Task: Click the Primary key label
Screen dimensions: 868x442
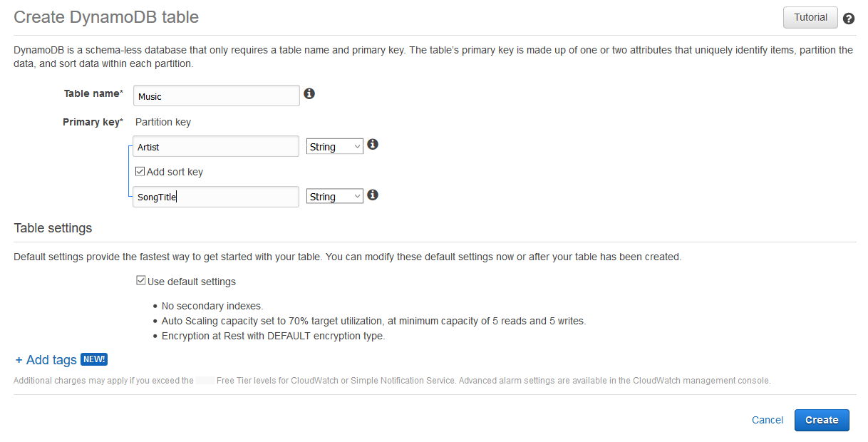Action: (92, 122)
